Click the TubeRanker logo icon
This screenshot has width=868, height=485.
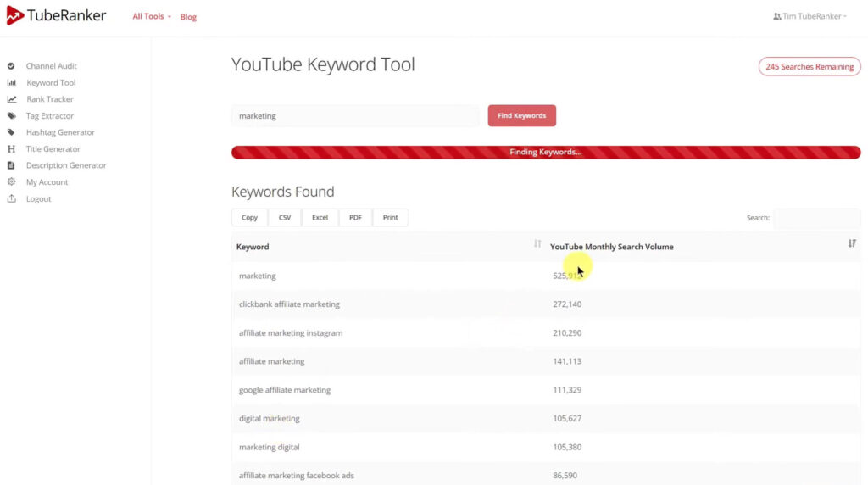click(15, 15)
